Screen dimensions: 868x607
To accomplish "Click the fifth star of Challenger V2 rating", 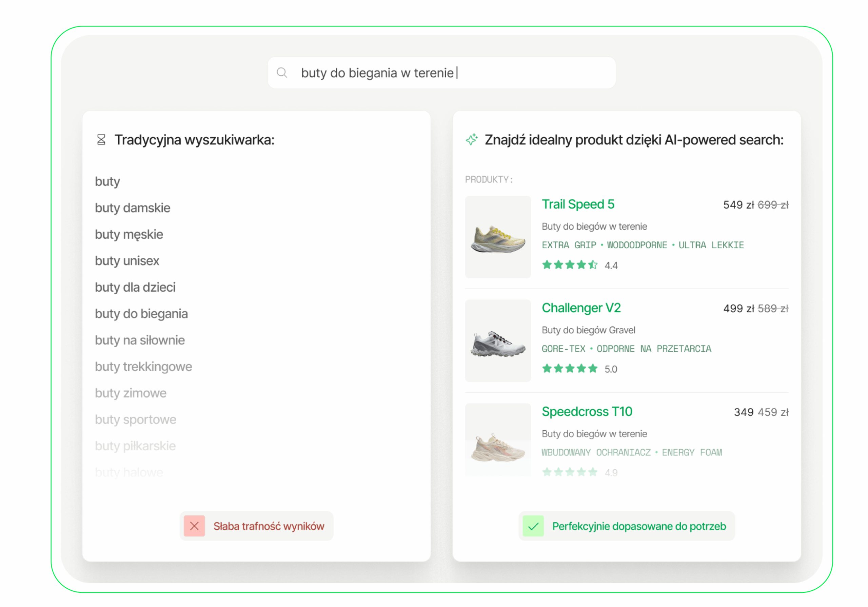I will pyautogui.click(x=593, y=368).
